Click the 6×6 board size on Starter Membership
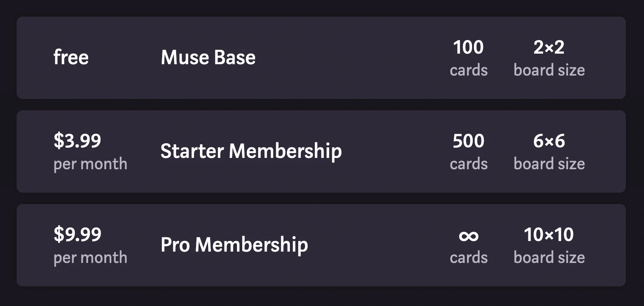Screen dimensions: 644x306 549,141
